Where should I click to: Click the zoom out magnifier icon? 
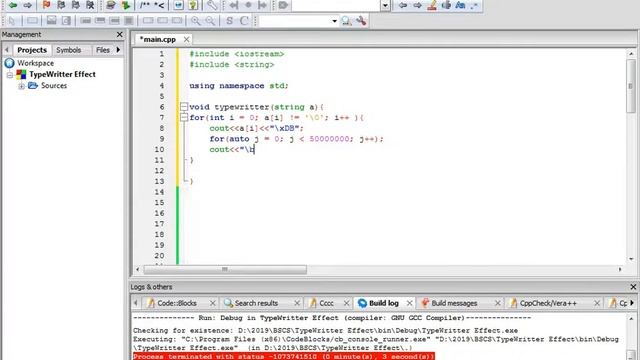[210, 20]
